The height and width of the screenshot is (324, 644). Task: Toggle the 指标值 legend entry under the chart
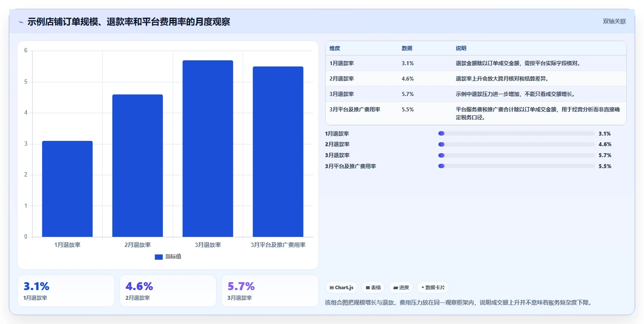pyautogui.click(x=168, y=257)
